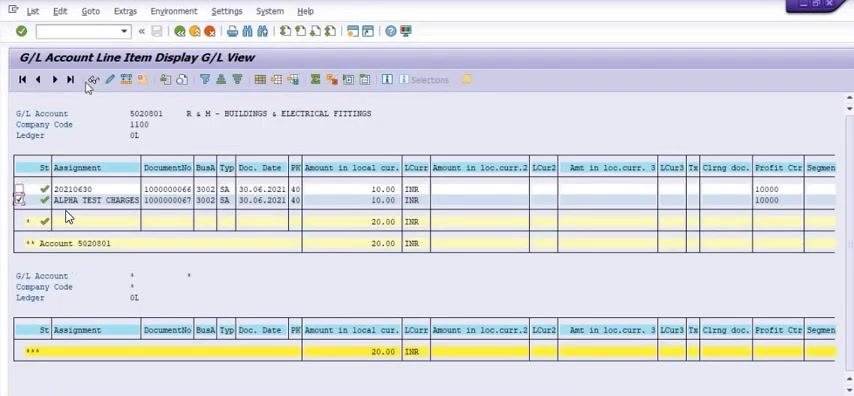Click the red Cancel icon

210,32
